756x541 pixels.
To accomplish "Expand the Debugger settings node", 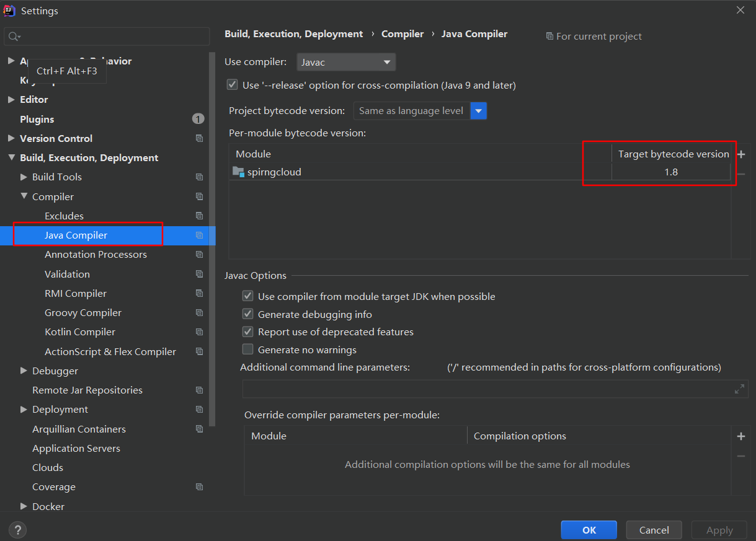I will tap(24, 371).
